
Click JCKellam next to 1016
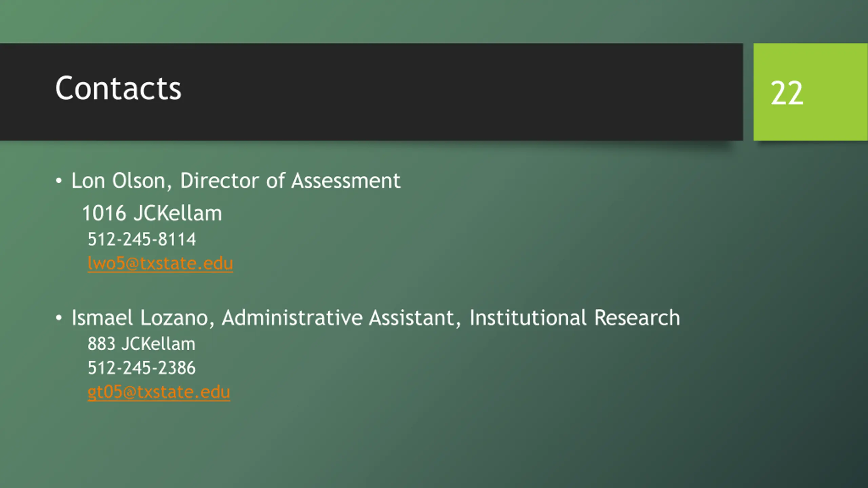pos(178,213)
